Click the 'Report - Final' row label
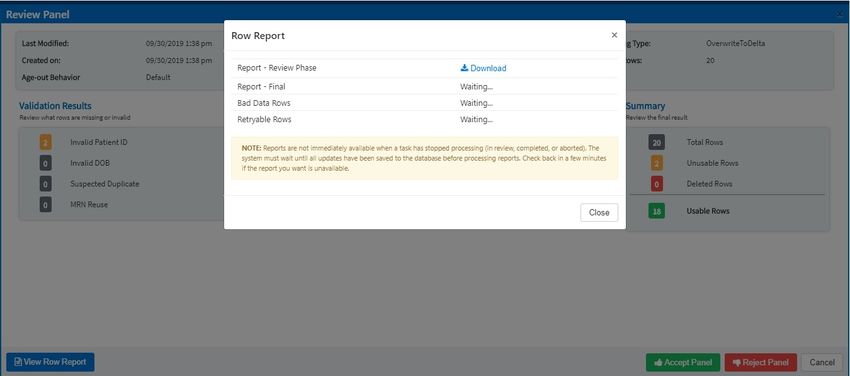Viewport: 850px width, 376px height. click(x=261, y=86)
